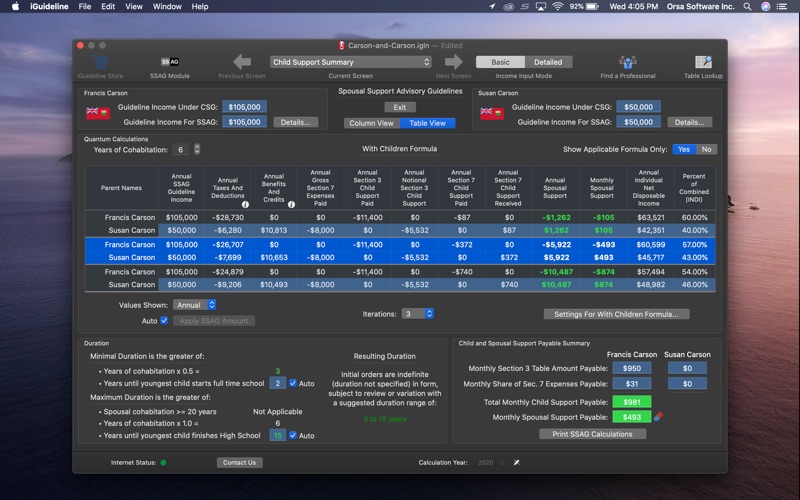The width and height of the screenshot is (800, 500).
Task: Click the 60.00% percent of combined cell
Action: (694, 217)
